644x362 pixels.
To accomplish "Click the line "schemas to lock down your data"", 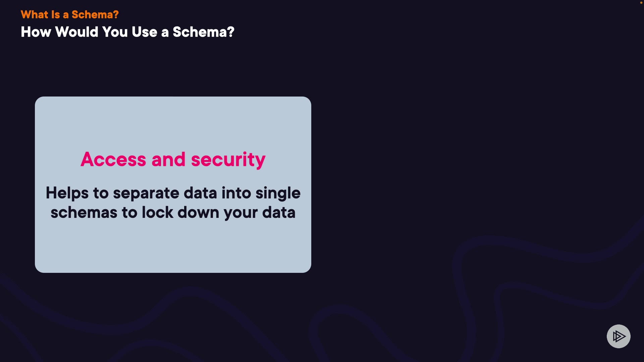I will pyautogui.click(x=173, y=213).
